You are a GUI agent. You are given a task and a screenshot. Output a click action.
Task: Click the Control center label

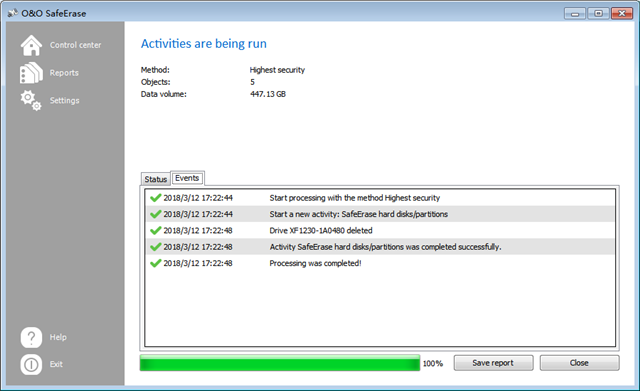click(76, 45)
